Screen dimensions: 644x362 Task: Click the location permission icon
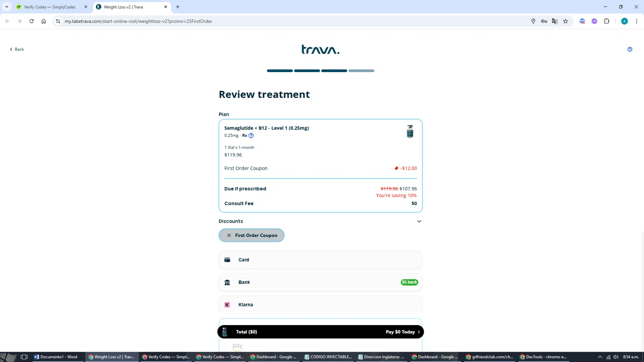coord(533,21)
